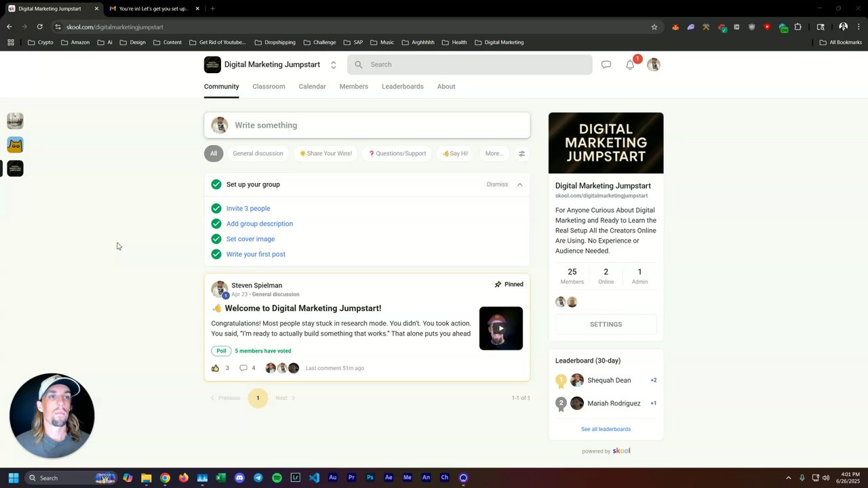The width and height of the screenshot is (868, 488).
Task: Click the post filter sliders icon
Action: coord(521,154)
